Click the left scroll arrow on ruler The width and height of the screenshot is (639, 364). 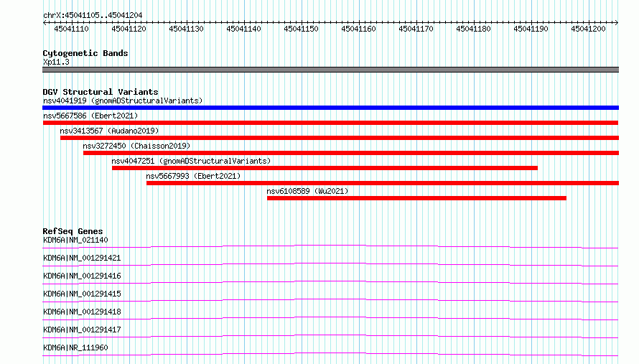(45, 22)
